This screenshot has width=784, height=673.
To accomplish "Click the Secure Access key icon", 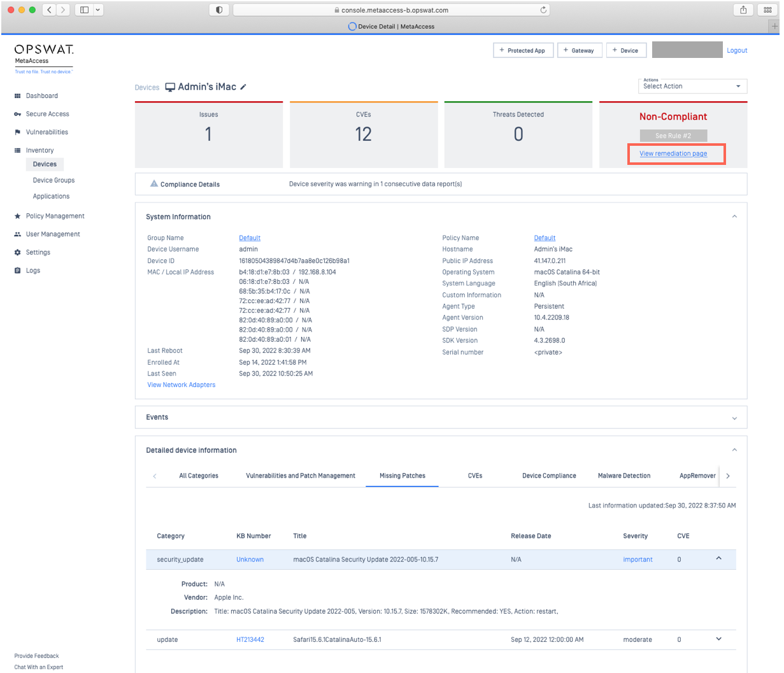I will point(17,114).
